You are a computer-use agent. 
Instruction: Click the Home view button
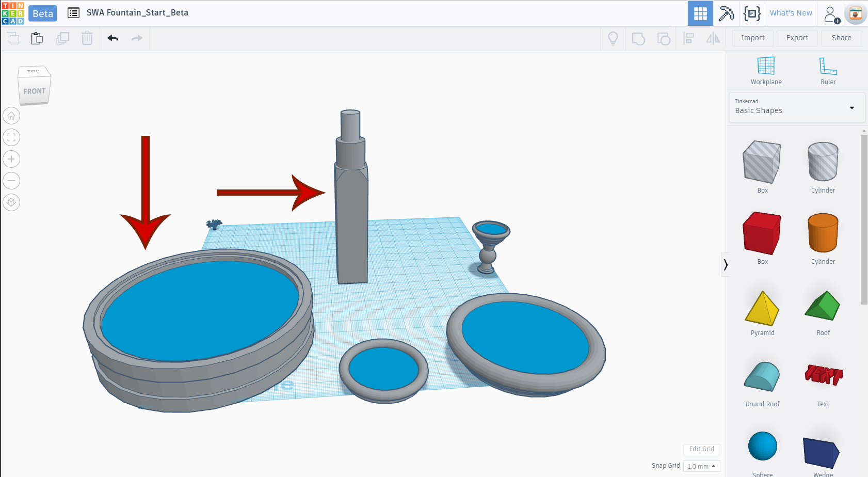11,116
